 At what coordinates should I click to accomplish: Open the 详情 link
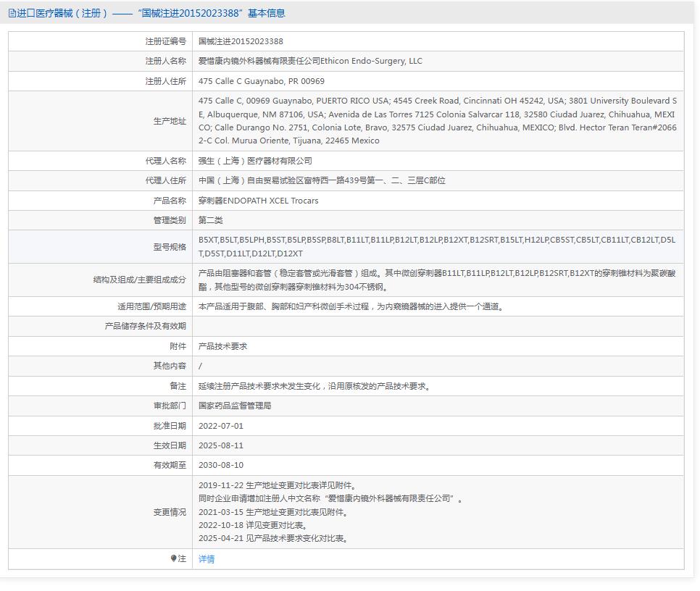tap(207, 559)
